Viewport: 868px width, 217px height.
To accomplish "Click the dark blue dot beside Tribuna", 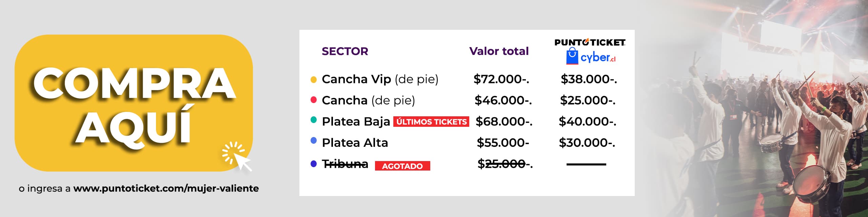I will point(314,164).
